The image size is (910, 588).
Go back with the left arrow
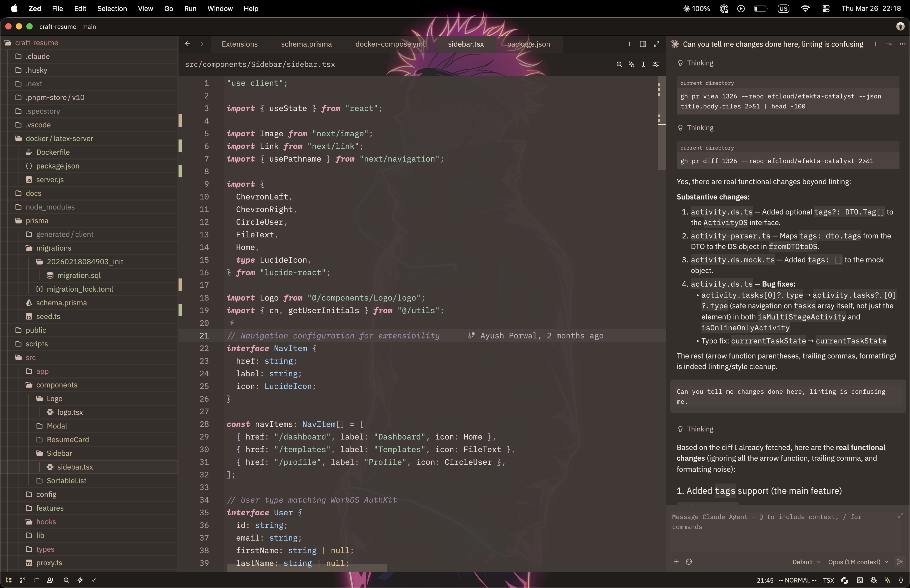tap(187, 44)
